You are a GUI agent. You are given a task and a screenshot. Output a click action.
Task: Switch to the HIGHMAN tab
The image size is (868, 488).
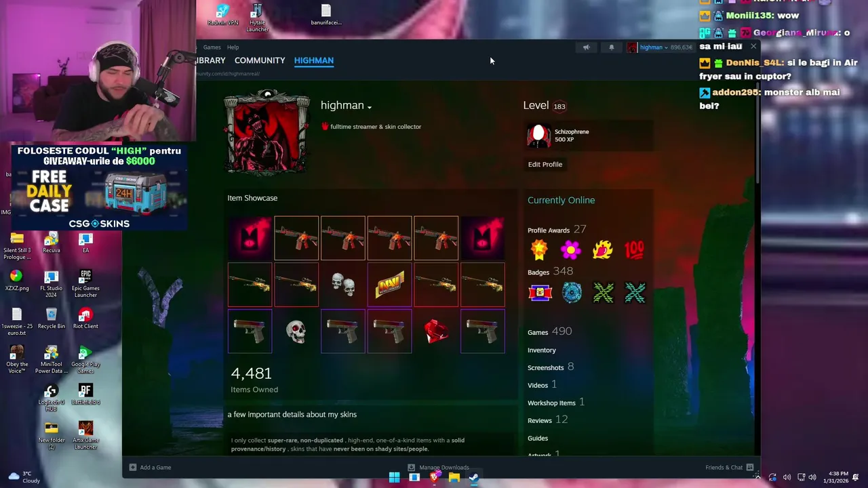point(314,60)
